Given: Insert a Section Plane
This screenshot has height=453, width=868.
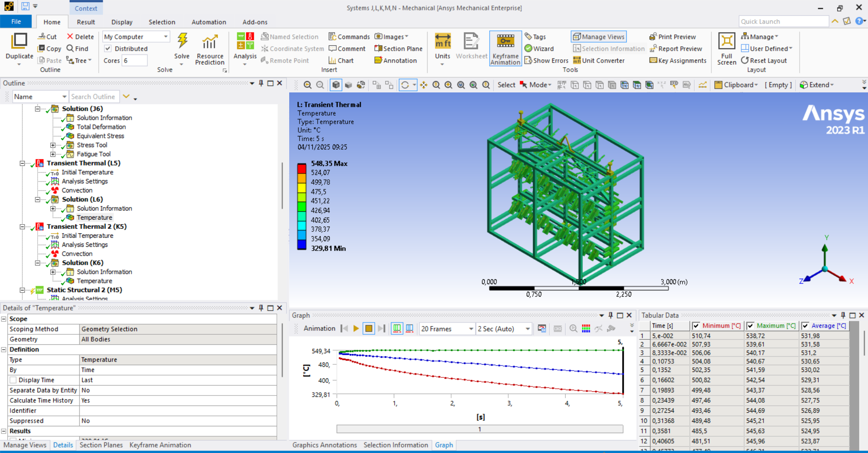Looking at the screenshot, I should pos(398,48).
